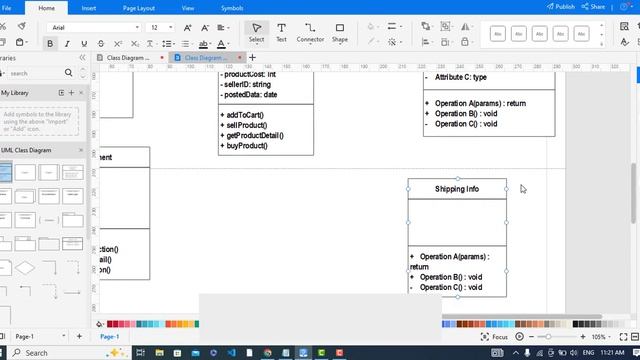Click the library search magnifier icon
Viewport: 640px width, 360px height.
(68, 73)
